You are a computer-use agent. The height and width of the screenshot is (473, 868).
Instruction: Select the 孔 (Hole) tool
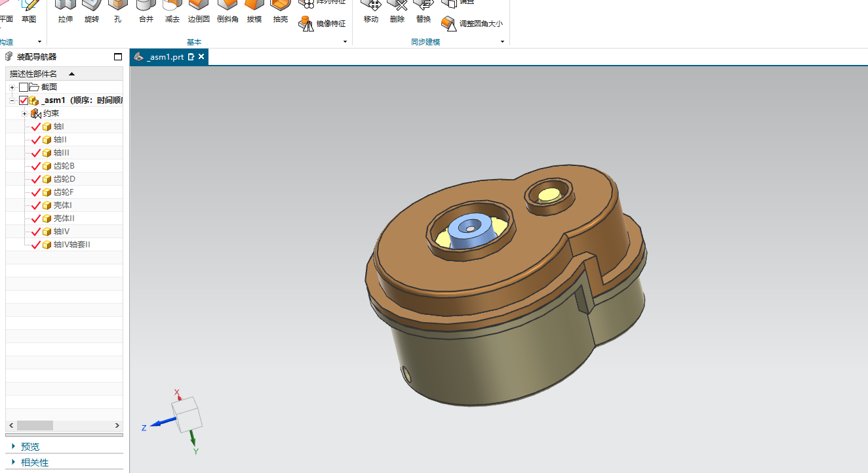117,12
